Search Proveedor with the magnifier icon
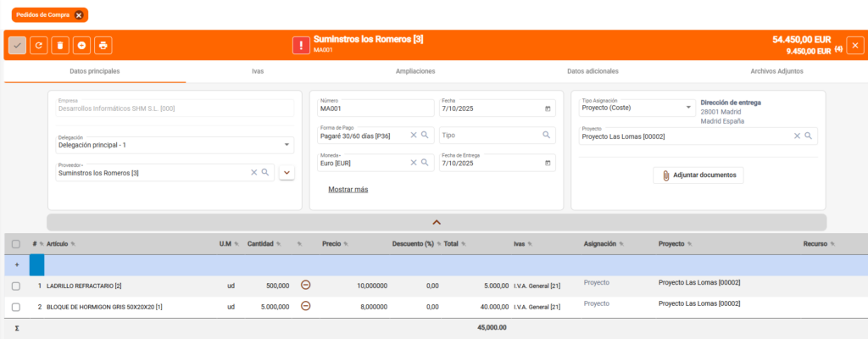The width and height of the screenshot is (868, 339). pos(265,172)
